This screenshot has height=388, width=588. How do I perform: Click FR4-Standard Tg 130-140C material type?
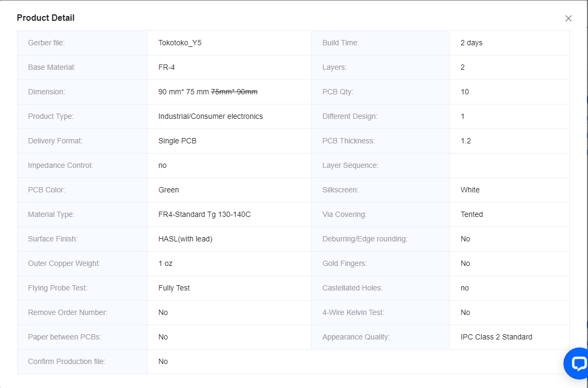tap(204, 214)
